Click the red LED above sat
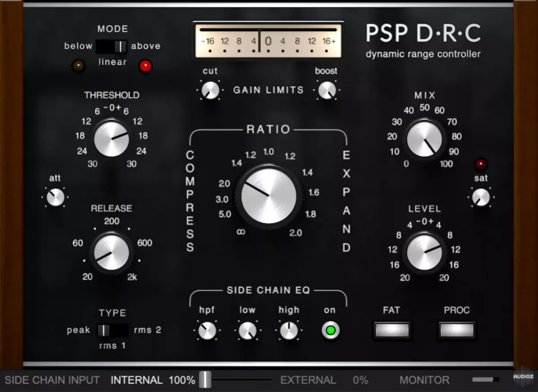 click(x=481, y=164)
